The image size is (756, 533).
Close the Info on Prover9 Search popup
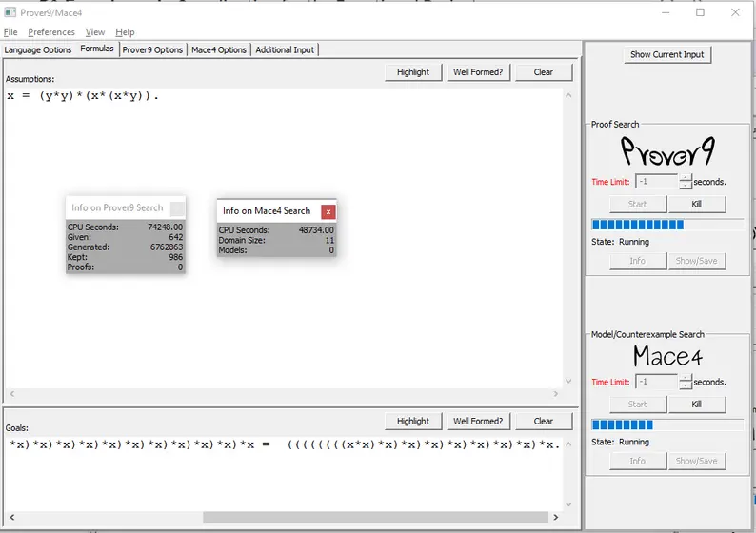pyautogui.click(x=177, y=208)
